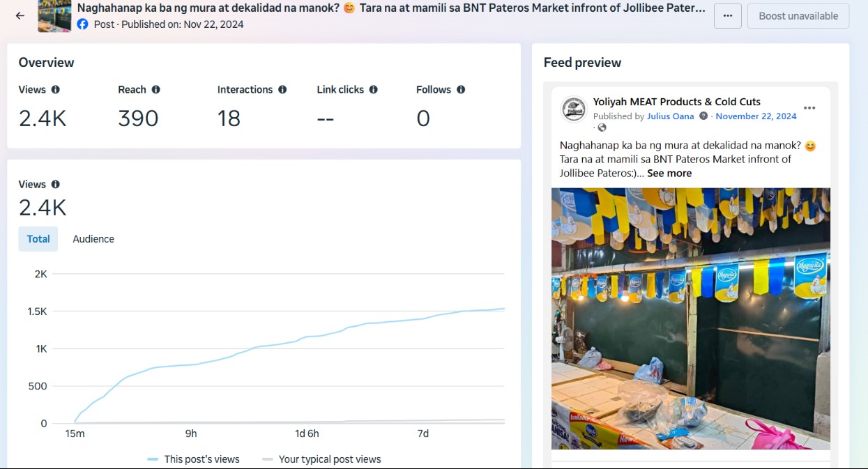Click the 1d 6h axis label
The width and height of the screenshot is (868, 469).
click(x=307, y=433)
